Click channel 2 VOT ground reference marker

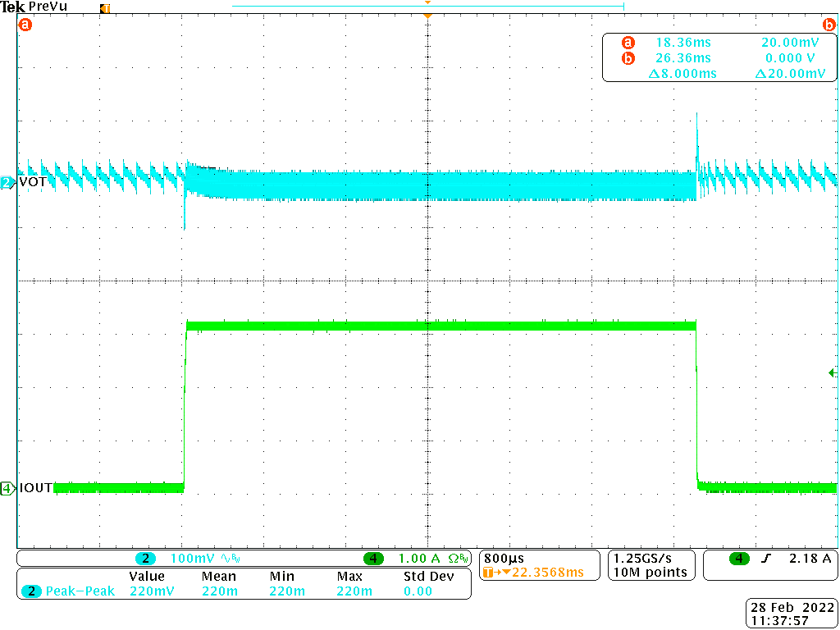7,183
